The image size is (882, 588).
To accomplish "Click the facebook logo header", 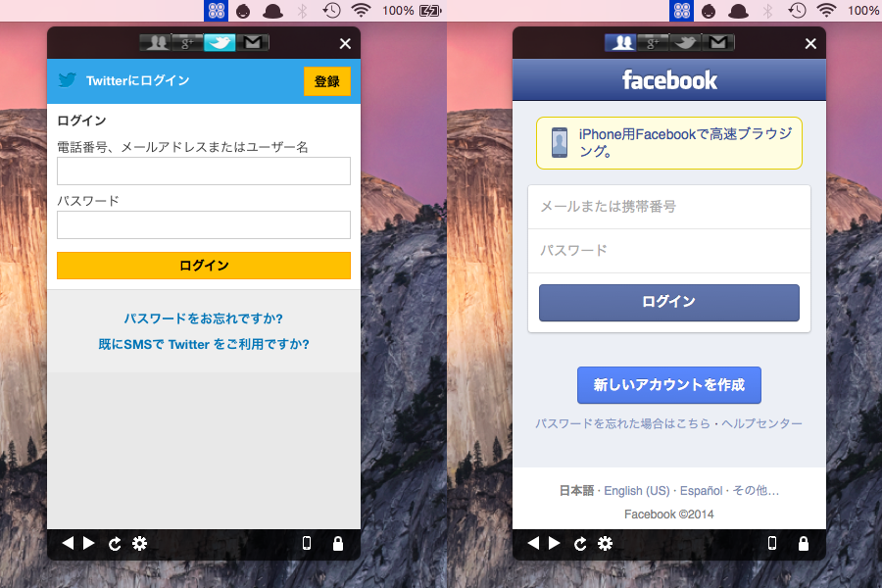I will click(669, 80).
